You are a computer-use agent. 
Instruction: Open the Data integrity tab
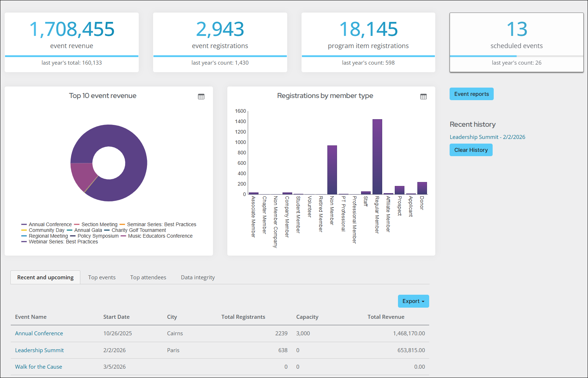pos(198,277)
